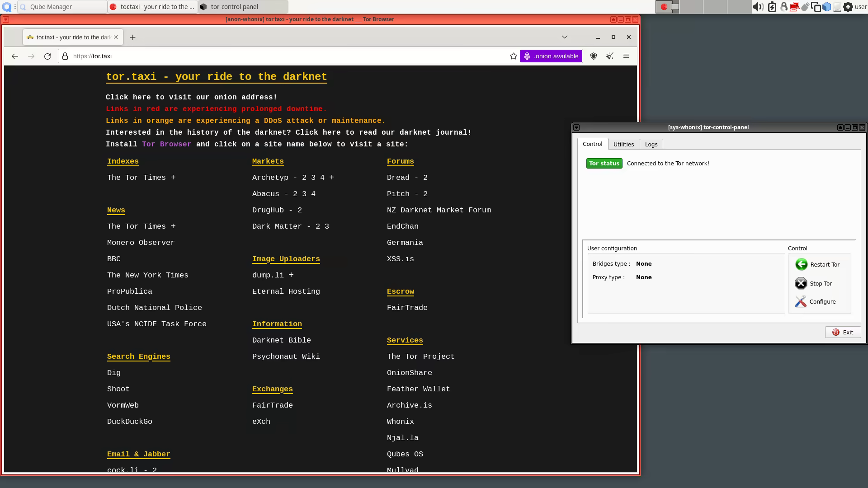
Task: Open the Darknet Bible link
Action: 281,340
